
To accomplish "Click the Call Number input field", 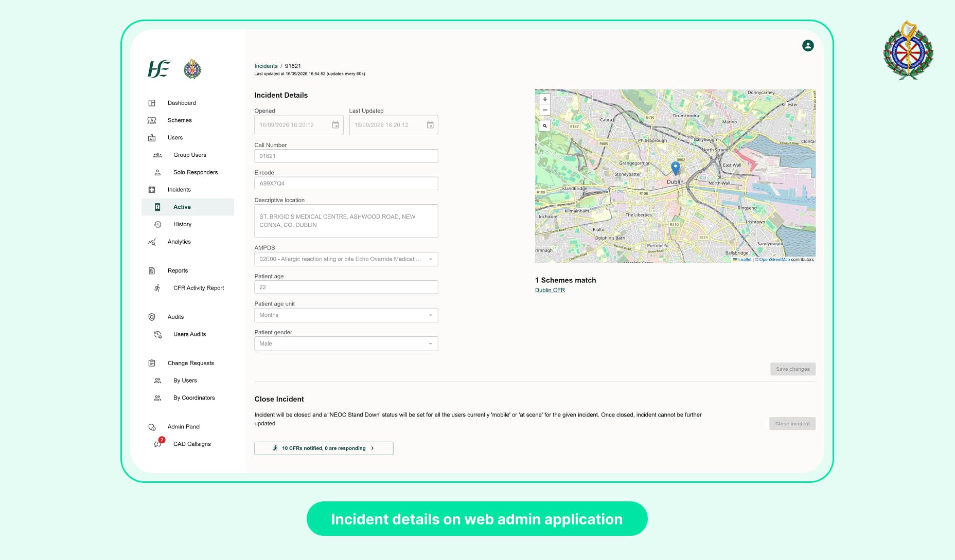I will click(x=346, y=156).
